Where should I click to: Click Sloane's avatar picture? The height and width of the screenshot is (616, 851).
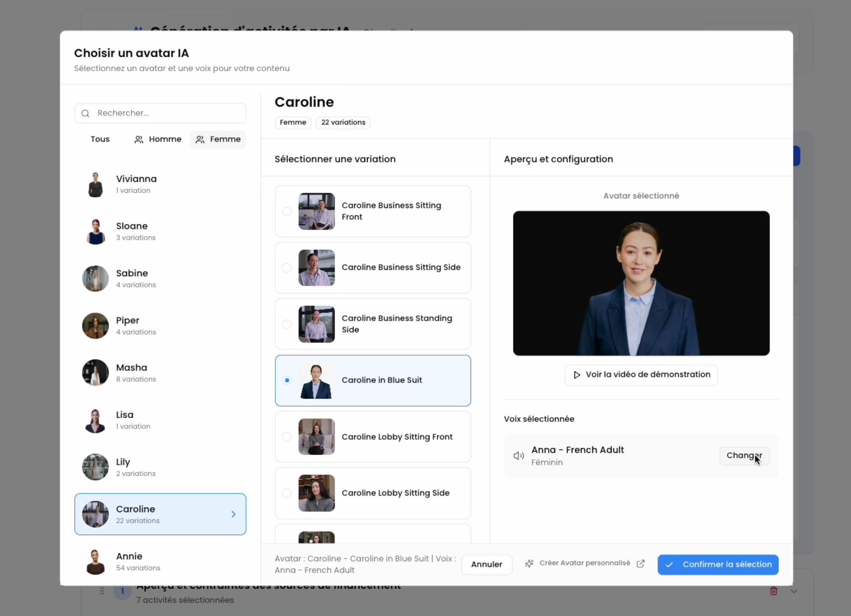(95, 231)
